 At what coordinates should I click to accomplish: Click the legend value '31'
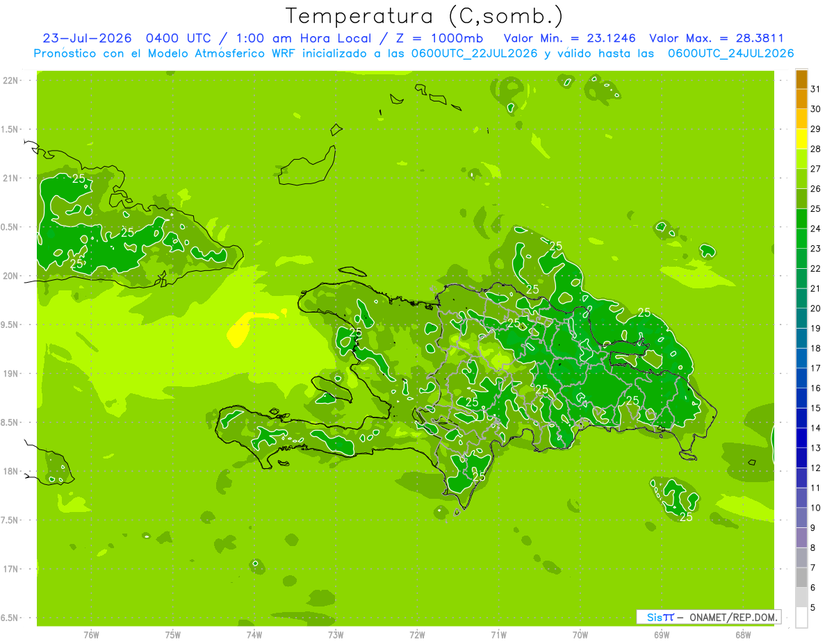click(x=816, y=89)
